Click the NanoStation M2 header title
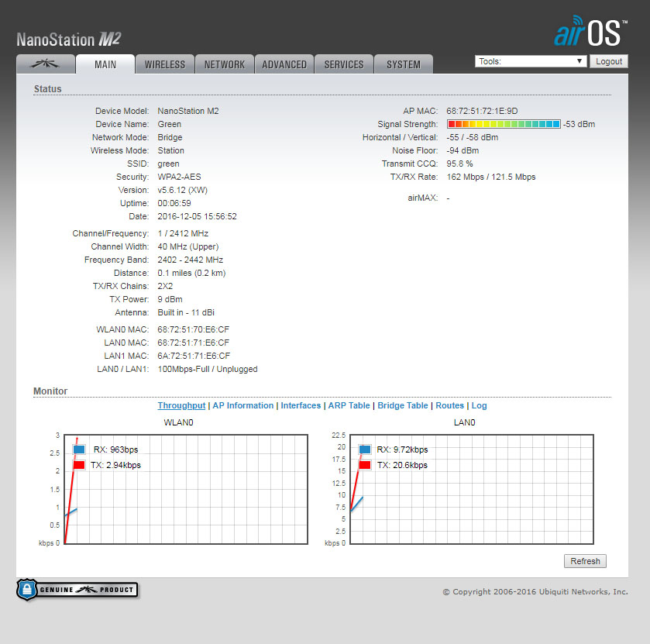The height and width of the screenshot is (644, 650). 69,40
